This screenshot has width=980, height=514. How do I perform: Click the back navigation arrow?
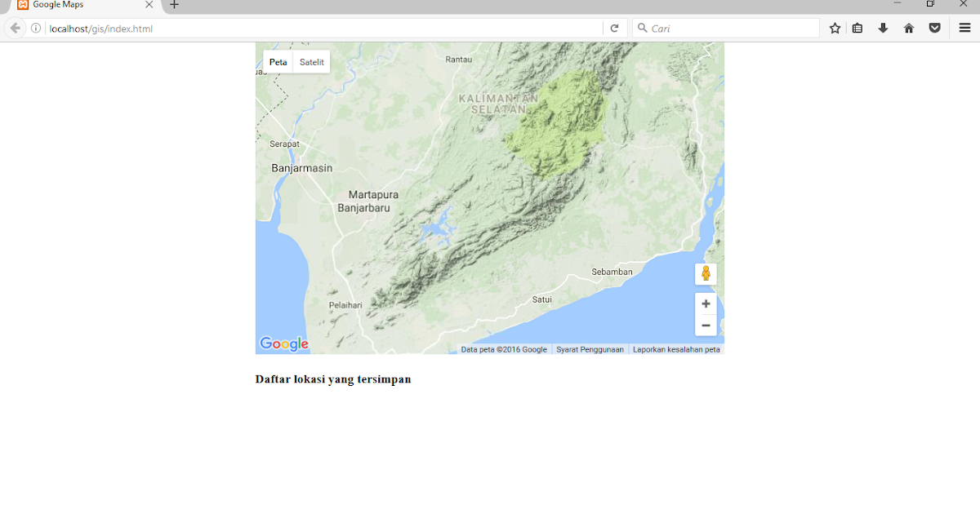(x=15, y=27)
